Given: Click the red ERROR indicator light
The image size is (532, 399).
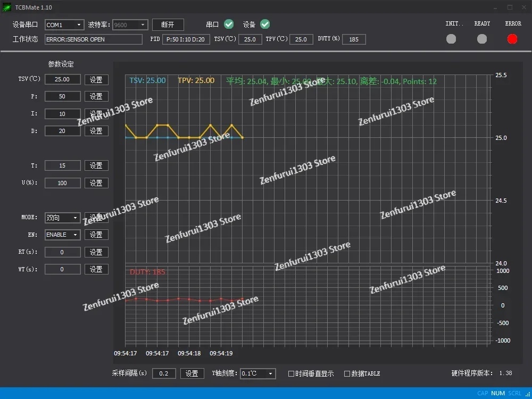Looking at the screenshot, I should (512, 39).
